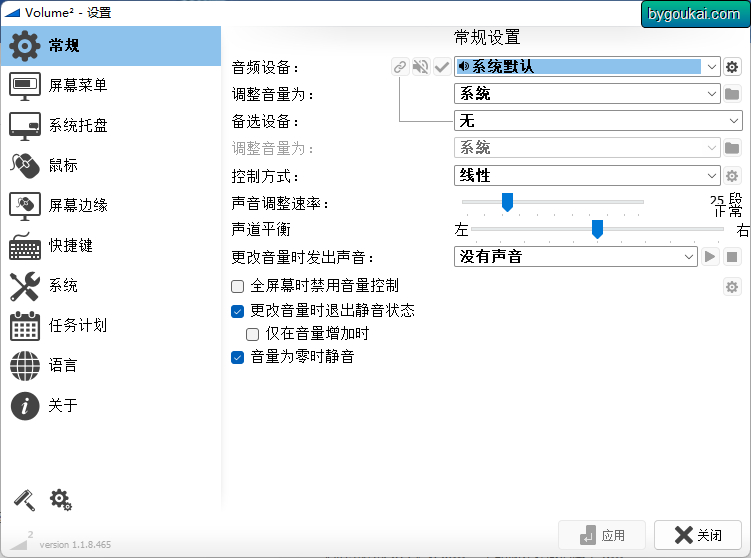Viewport: 751px width, 558px height.
Task: Click the link chain icon beside 音频设备
Action: [x=400, y=67]
